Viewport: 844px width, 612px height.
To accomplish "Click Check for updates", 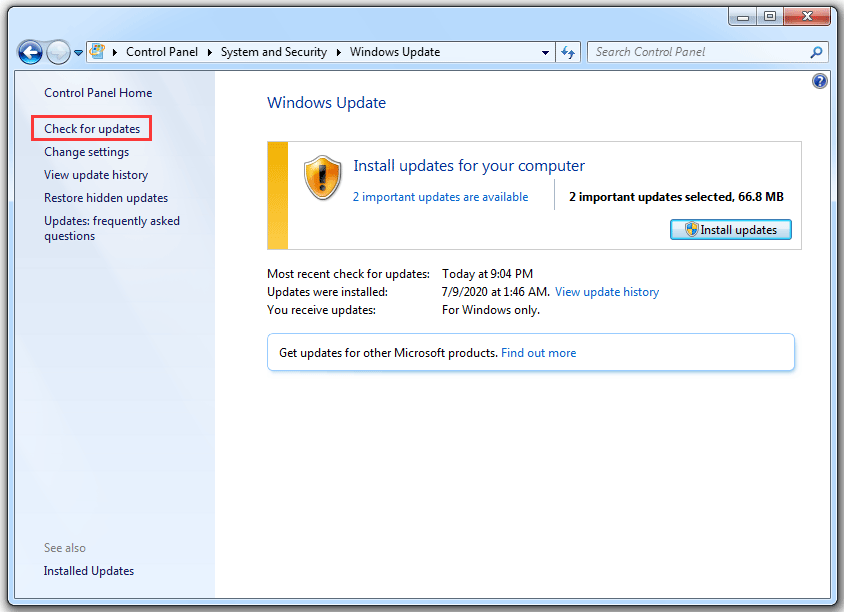I will 92,129.
